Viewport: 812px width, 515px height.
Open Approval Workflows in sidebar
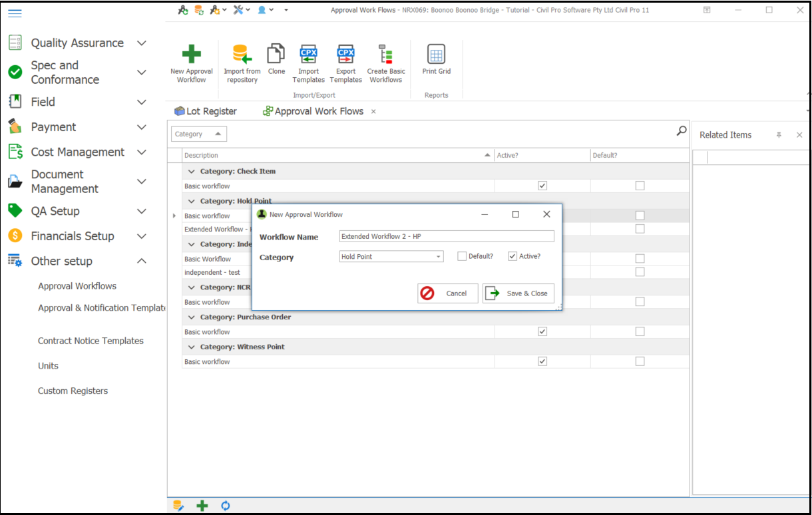point(77,286)
